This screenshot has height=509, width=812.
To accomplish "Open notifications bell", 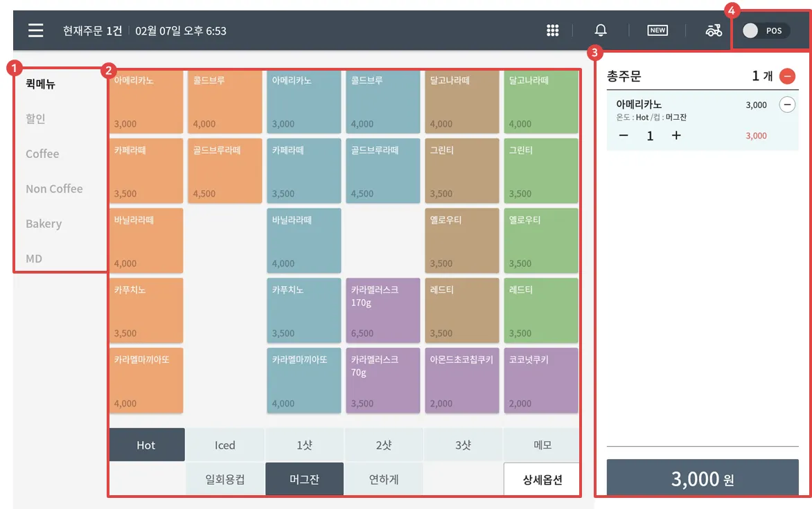I will pyautogui.click(x=600, y=30).
